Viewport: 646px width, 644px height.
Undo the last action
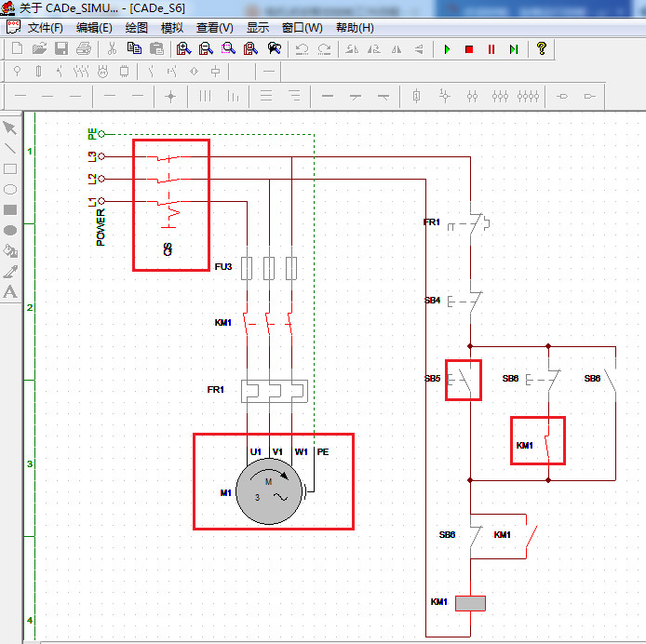(302, 49)
